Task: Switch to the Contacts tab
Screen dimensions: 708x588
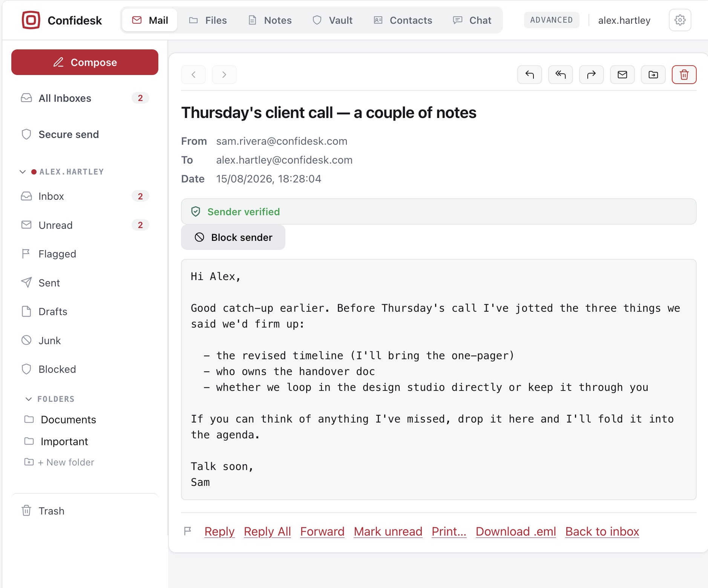Action: (x=403, y=20)
